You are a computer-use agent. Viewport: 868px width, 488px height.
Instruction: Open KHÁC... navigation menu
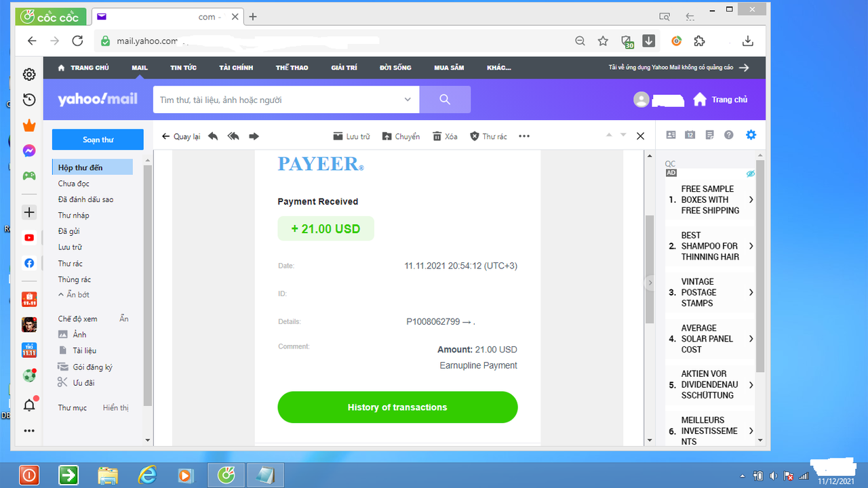(499, 68)
